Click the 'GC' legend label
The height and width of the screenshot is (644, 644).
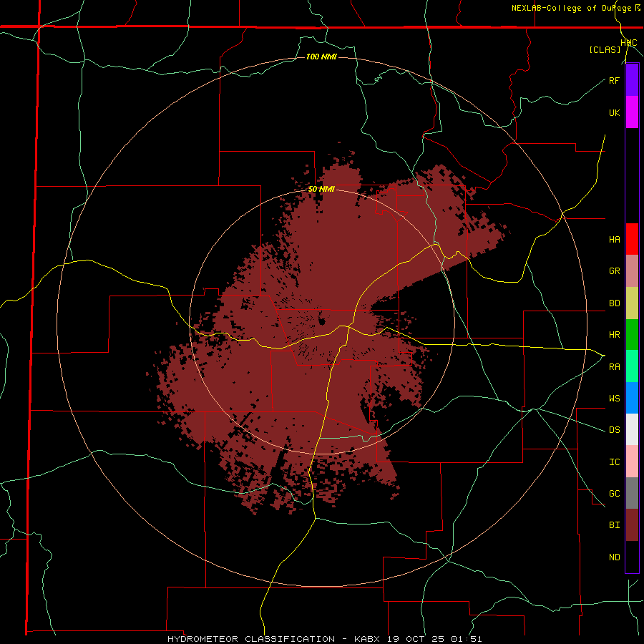(x=614, y=494)
